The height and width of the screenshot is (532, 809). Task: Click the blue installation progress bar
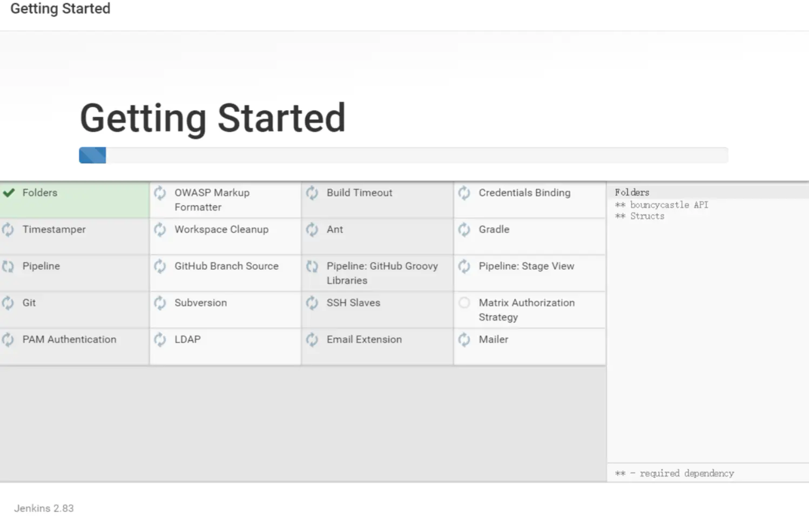point(93,155)
